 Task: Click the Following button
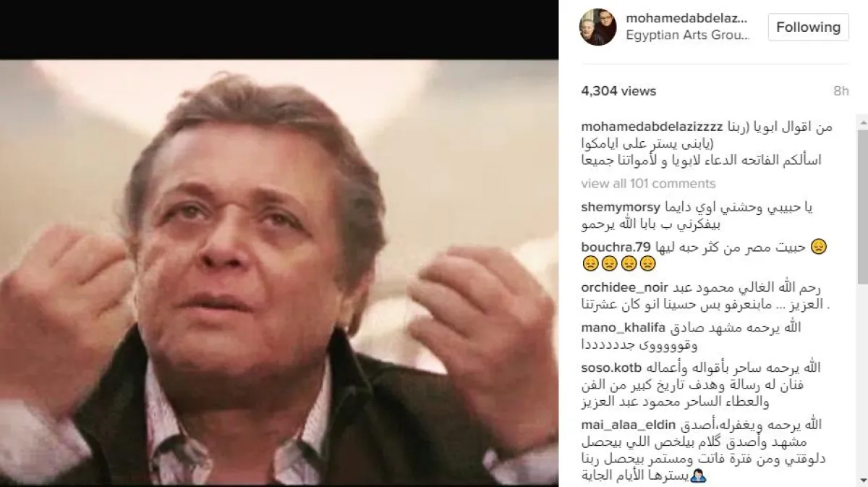pyautogui.click(x=808, y=27)
